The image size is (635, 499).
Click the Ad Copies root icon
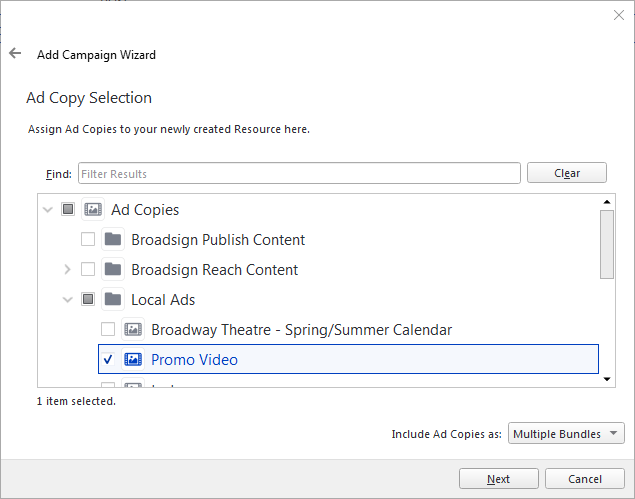(93, 210)
